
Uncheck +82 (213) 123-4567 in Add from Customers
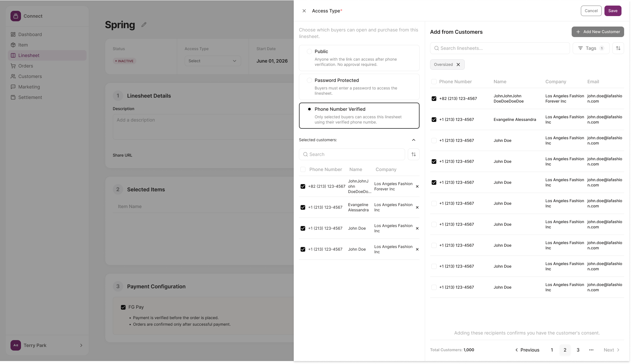(434, 99)
